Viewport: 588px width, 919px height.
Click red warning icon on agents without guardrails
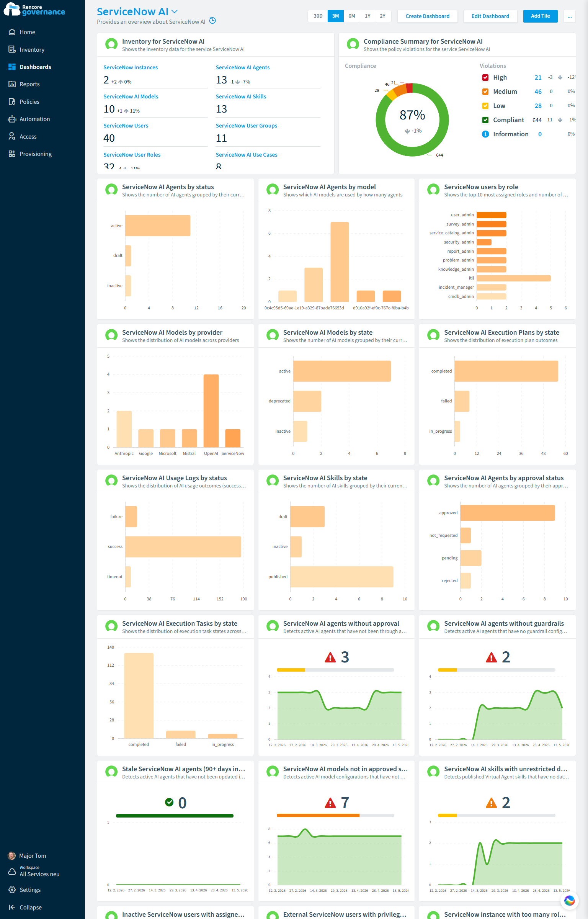click(491, 657)
